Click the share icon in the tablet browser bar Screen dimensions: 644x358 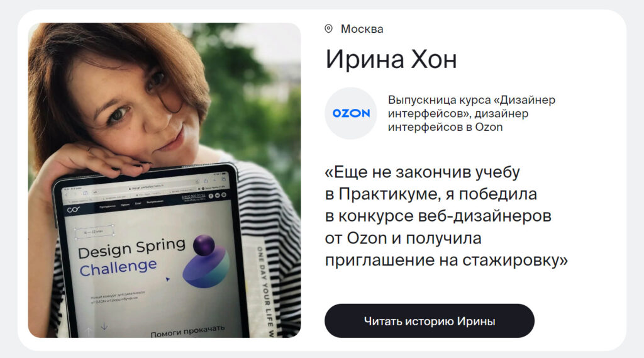coord(206,181)
